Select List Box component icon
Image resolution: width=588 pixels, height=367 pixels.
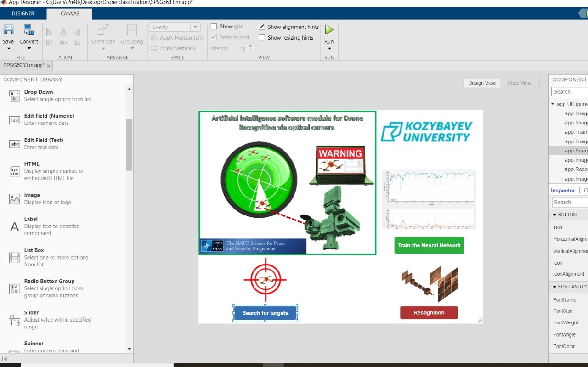click(15, 258)
